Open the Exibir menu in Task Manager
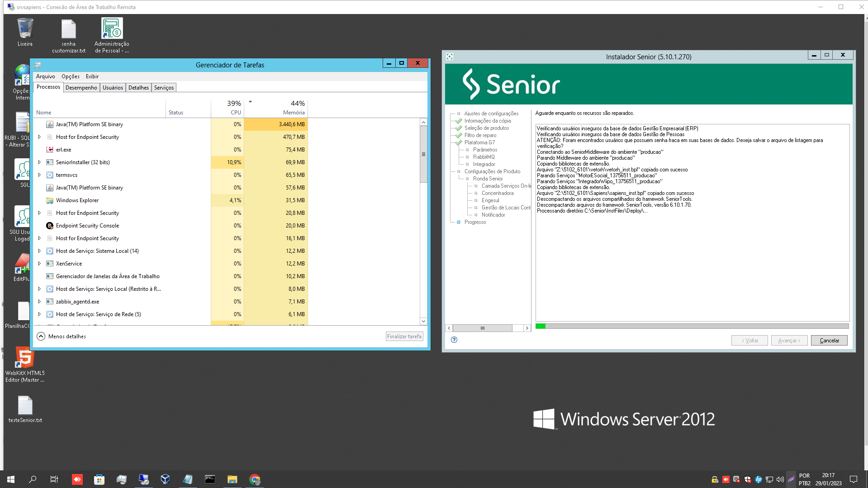868x488 pixels. pyautogui.click(x=92, y=76)
